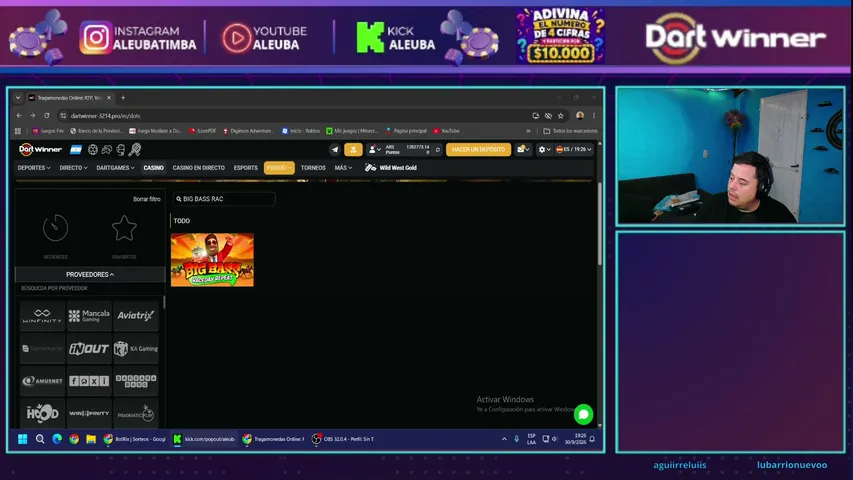Image resolution: width=853 pixels, height=480 pixels.
Task: Click the Dart Winner site logo
Action: (40, 149)
